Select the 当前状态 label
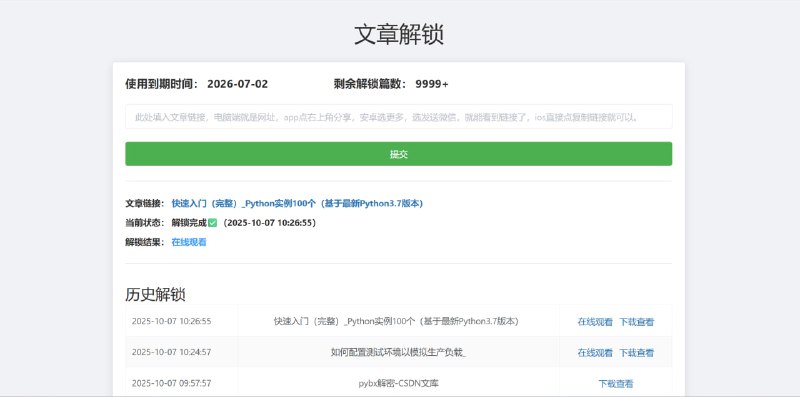This screenshot has height=397, width=800. pos(145,223)
